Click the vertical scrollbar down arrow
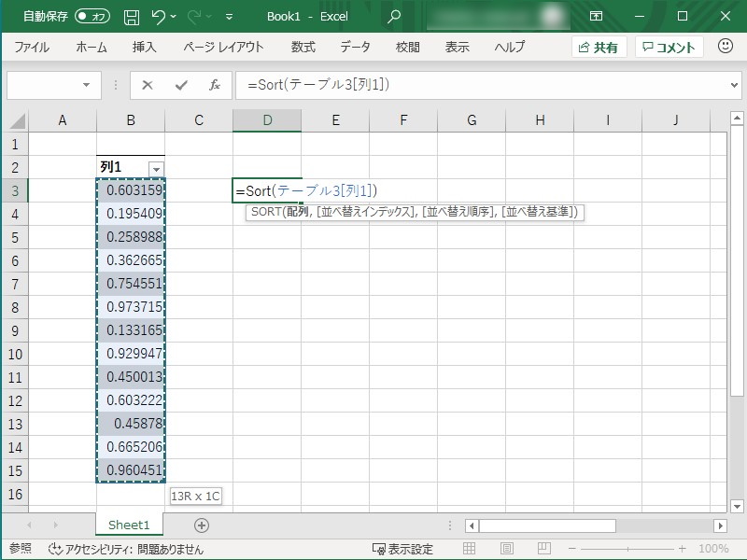Screen dimensions: 747x560 point(737,506)
